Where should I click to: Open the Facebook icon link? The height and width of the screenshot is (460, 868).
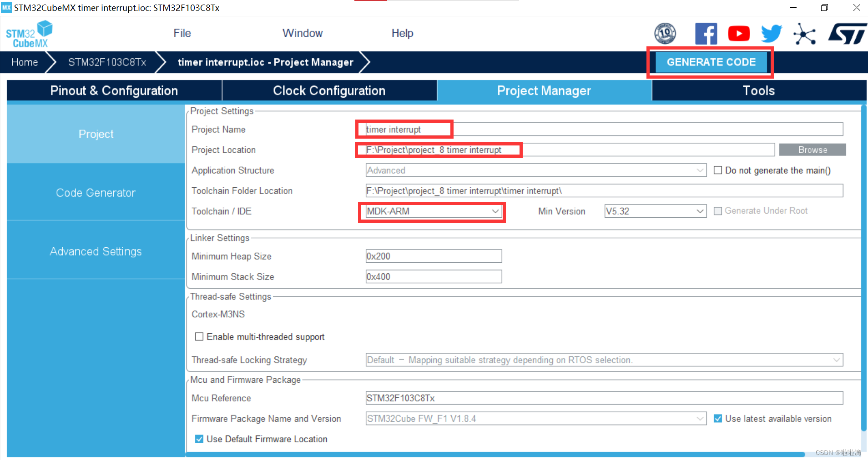(x=706, y=34)
